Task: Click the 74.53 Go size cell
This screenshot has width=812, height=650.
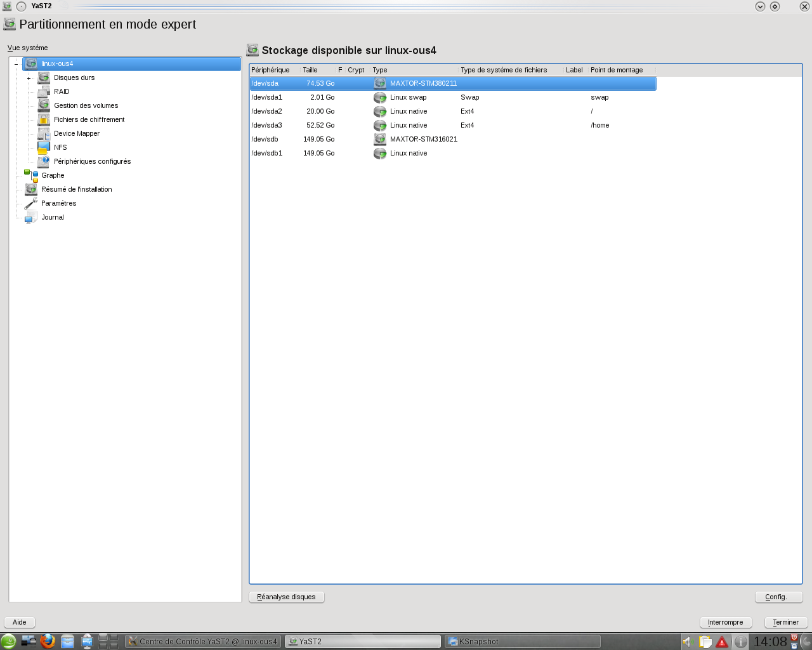Action: point(320,83)
